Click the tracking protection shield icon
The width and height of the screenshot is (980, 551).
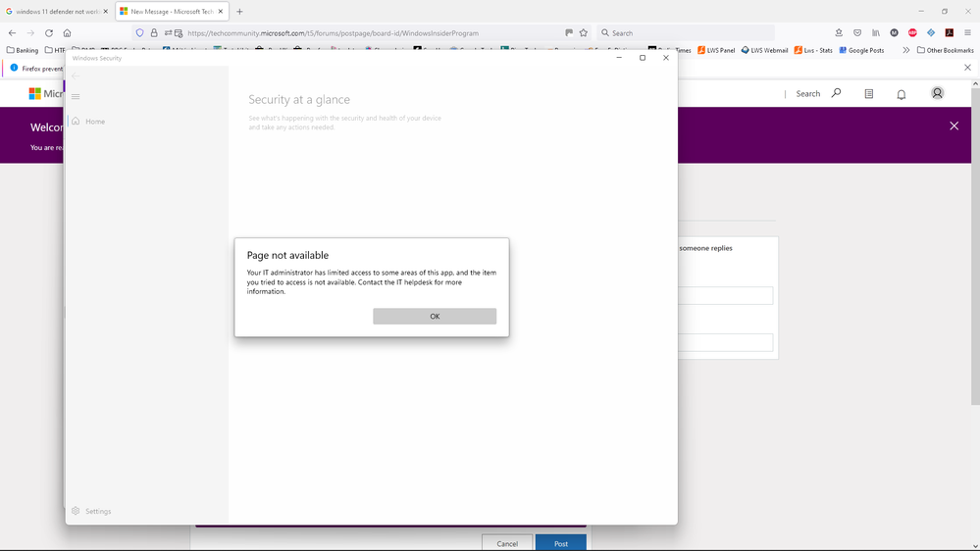139,33
